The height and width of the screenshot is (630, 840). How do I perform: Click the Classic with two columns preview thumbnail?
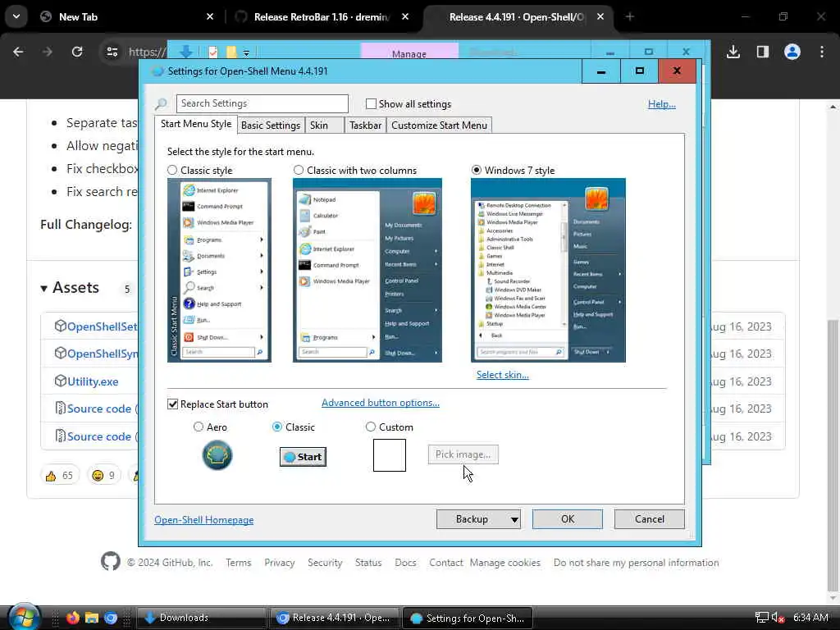367,271
